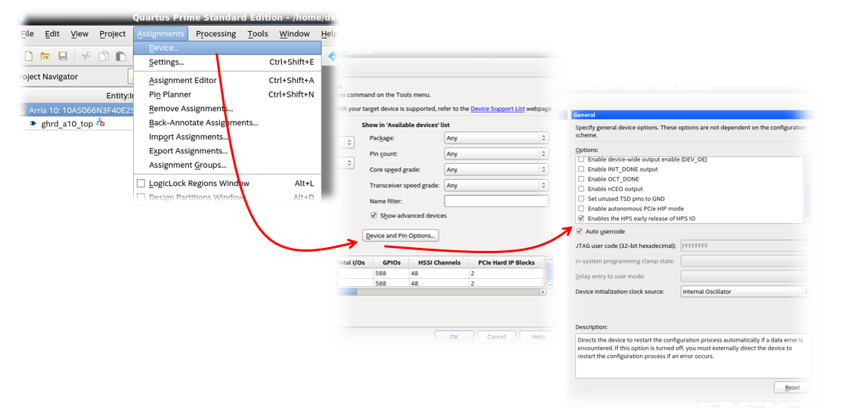Click the Assignments menu
Image resolution: width=860 pixels, height=408 pixels.
click(160, 34)
